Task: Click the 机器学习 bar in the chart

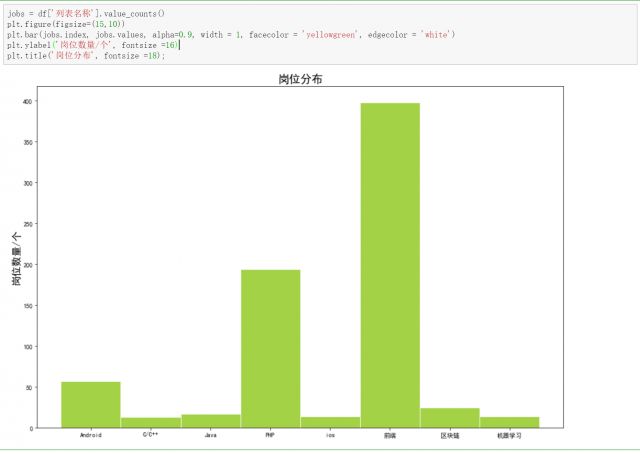Action: pos(509,422)
